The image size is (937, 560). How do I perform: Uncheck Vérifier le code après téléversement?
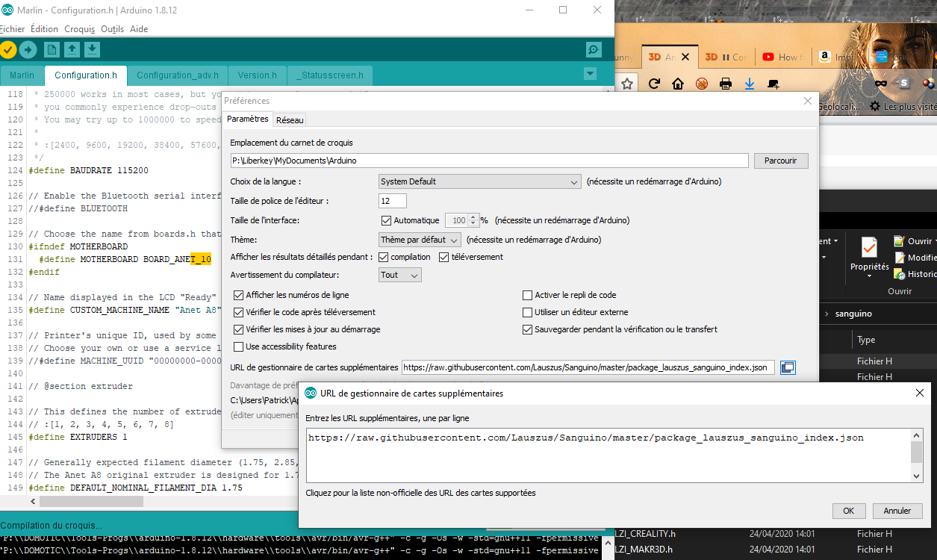239,312
